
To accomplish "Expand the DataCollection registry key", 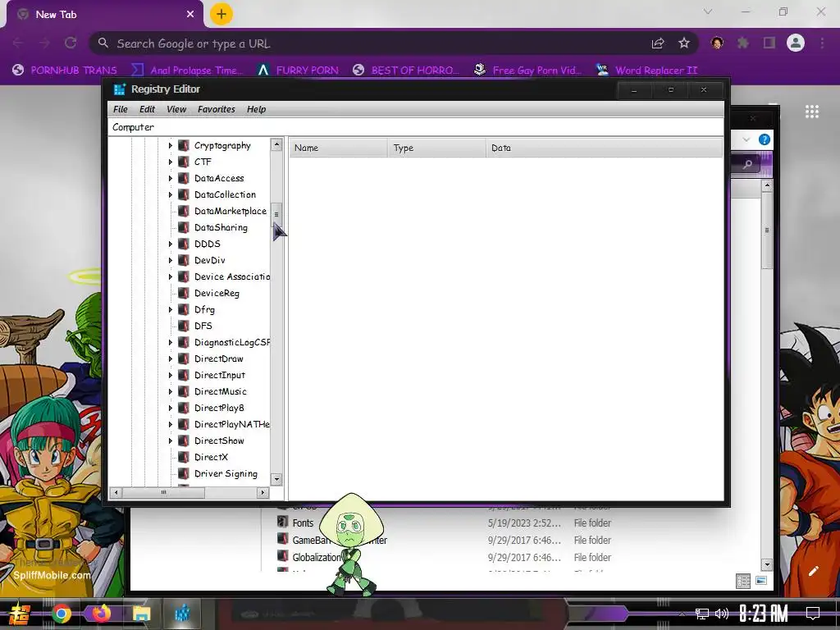I will [x=171, y=194].
